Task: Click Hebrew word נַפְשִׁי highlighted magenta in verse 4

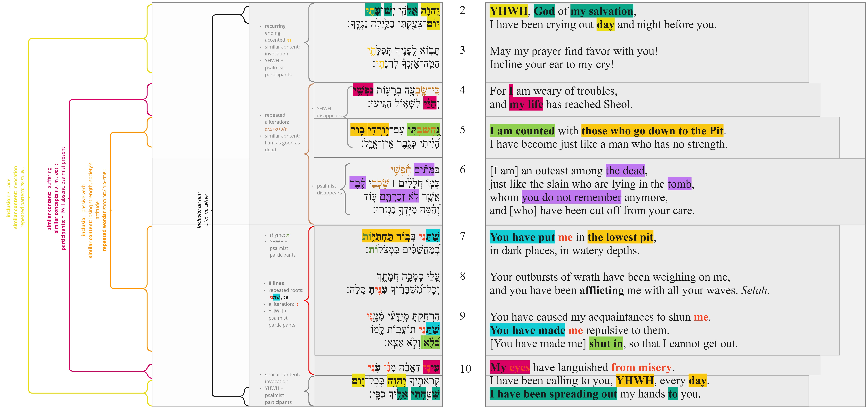Action: pyautogui.click(x=363, y=90)
